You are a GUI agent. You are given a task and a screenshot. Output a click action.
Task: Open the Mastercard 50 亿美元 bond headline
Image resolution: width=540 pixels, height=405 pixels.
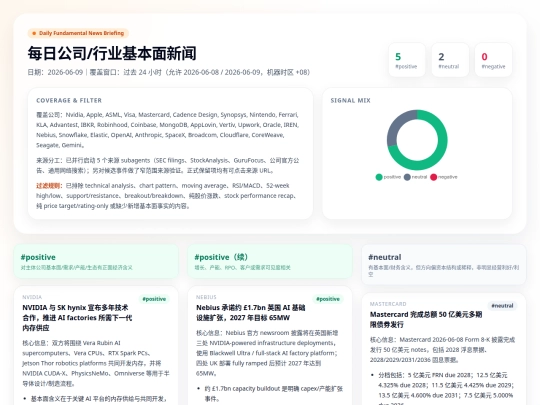(x=426, y=320)
